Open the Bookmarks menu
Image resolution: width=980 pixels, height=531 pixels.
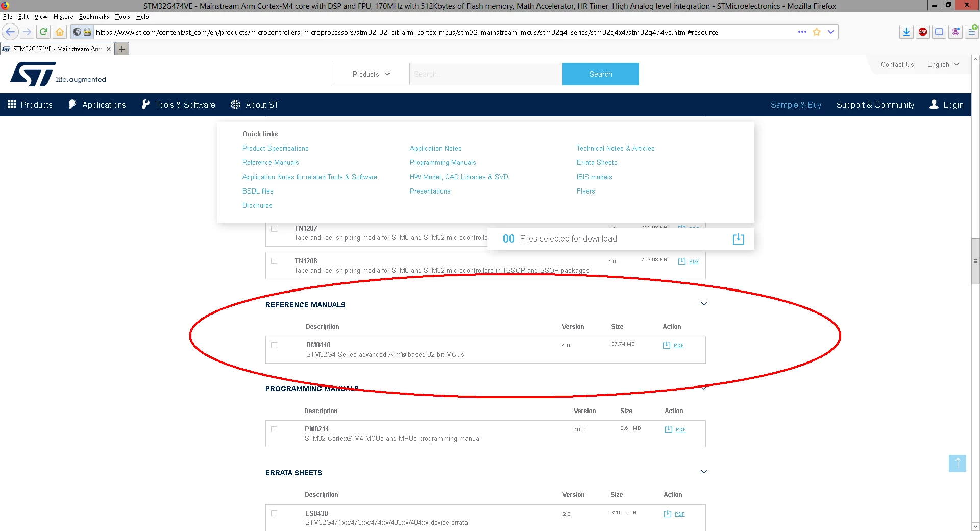click(x=94, y=17)
